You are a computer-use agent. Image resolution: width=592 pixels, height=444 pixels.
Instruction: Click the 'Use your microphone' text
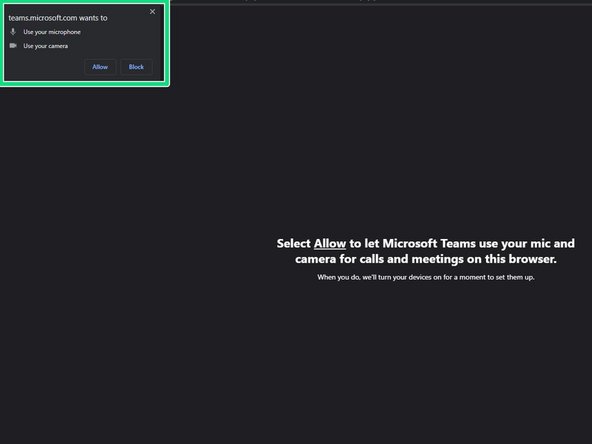coord(52,32)
